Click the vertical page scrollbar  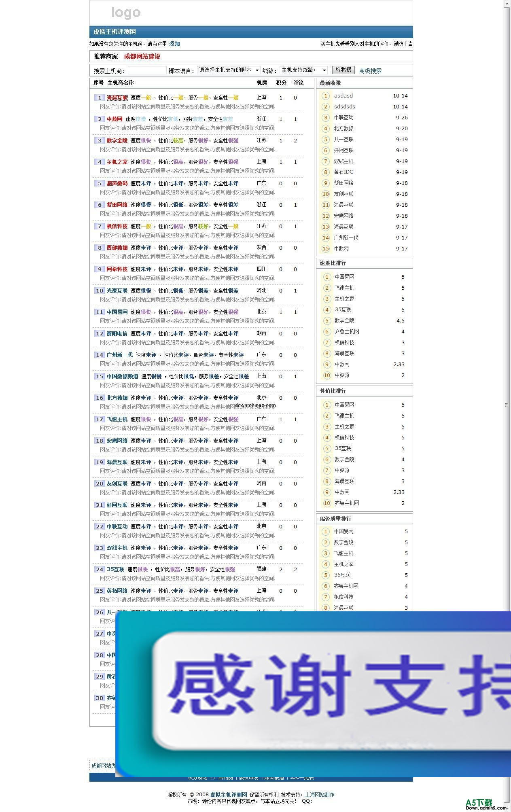[507, 405]
